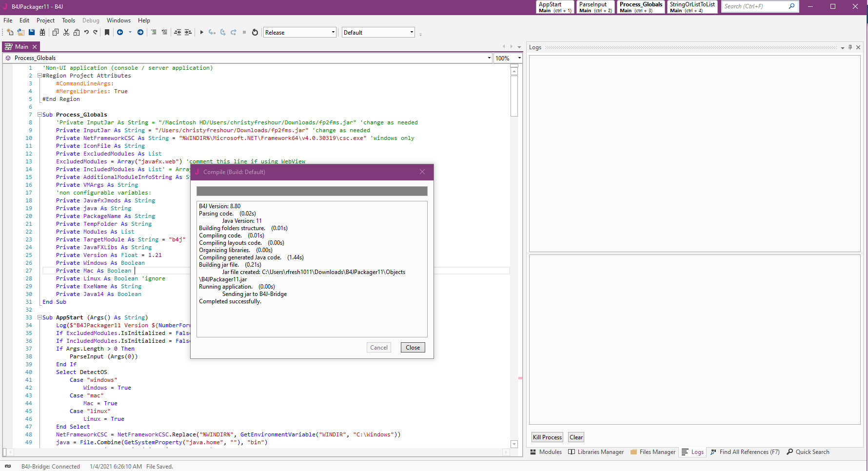868x471 pixels.
Task: Open the Logs panel options arrow
Action: click(843, 48)
